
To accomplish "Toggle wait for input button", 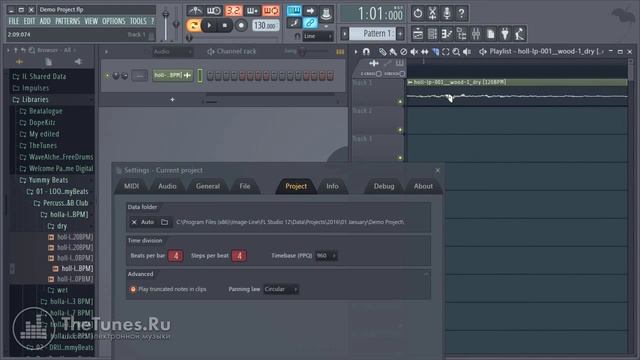I will 213,11.
